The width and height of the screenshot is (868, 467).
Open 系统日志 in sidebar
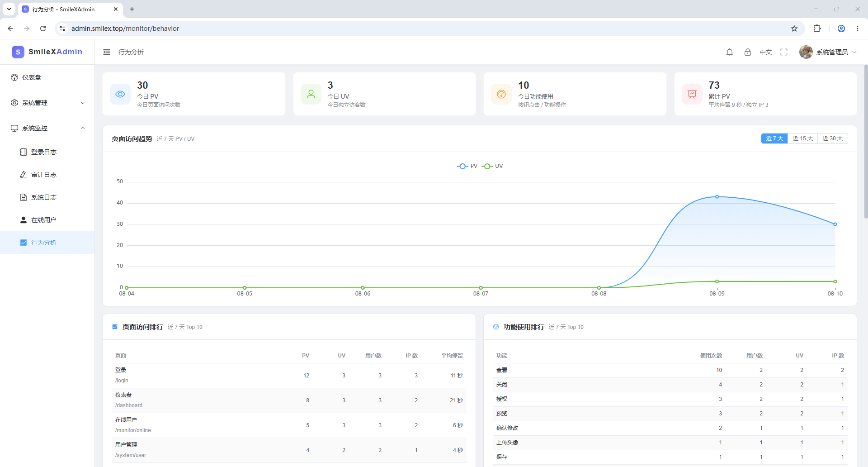point(47,197)
